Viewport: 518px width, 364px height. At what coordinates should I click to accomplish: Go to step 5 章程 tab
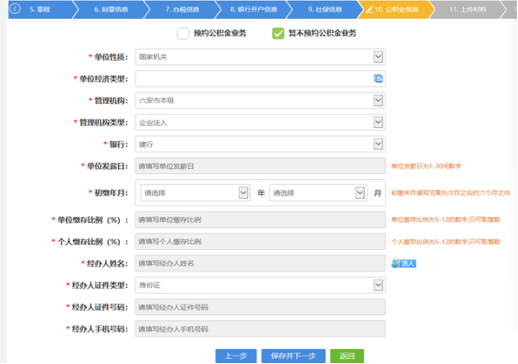[x=40, y=9]
